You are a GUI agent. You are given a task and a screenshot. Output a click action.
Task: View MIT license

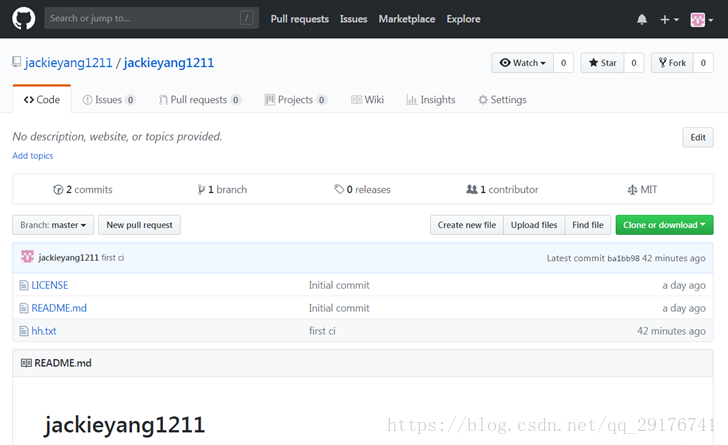642,189
